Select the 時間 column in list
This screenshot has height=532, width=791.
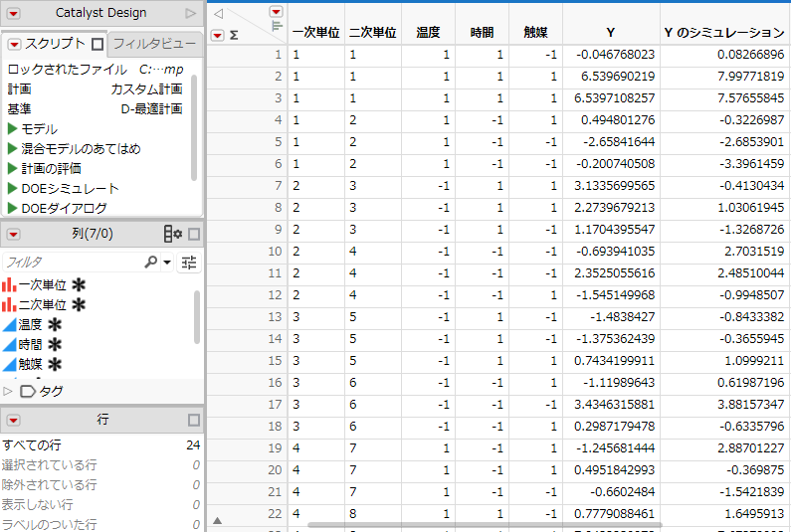click(30, 344)
